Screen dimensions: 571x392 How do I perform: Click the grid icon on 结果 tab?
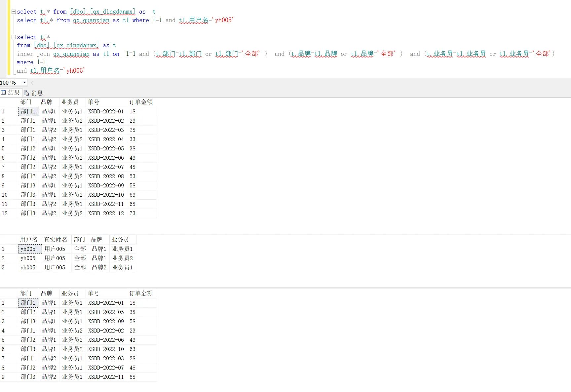(x=4, y=93)
